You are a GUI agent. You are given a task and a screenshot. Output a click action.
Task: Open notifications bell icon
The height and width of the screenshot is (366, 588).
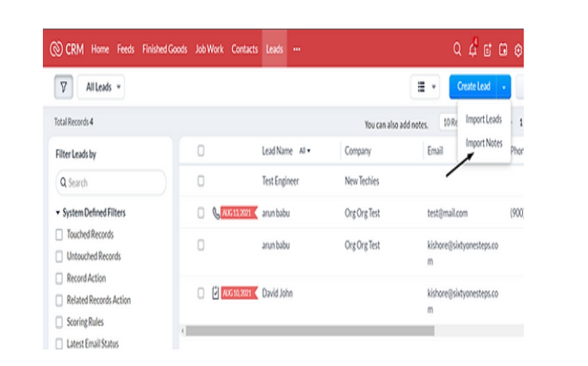(x=473, y=49)
